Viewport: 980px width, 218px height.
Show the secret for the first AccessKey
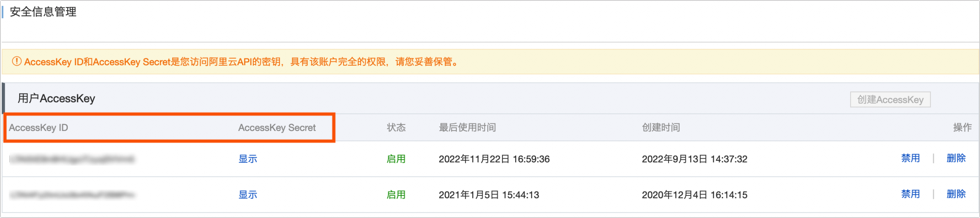248,159
